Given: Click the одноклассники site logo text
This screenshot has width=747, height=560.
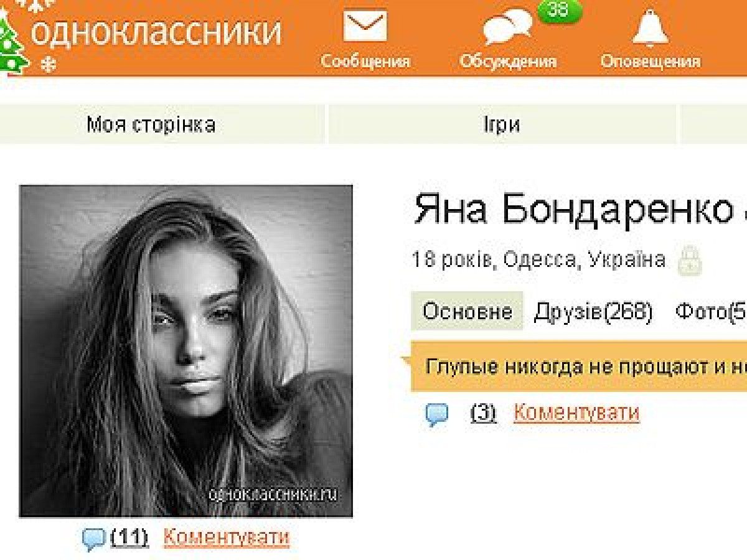Looking at the screenshot, I should click(157, 31).
